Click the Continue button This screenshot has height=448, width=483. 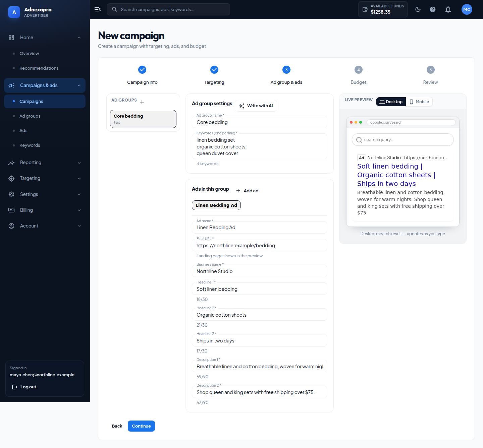point(141,426)
